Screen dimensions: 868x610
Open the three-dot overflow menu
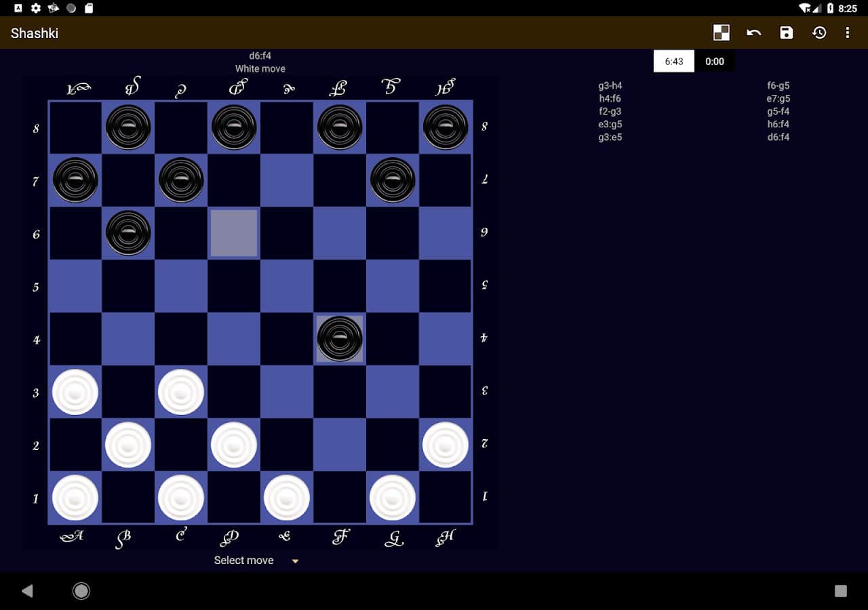tap(847, 33)
